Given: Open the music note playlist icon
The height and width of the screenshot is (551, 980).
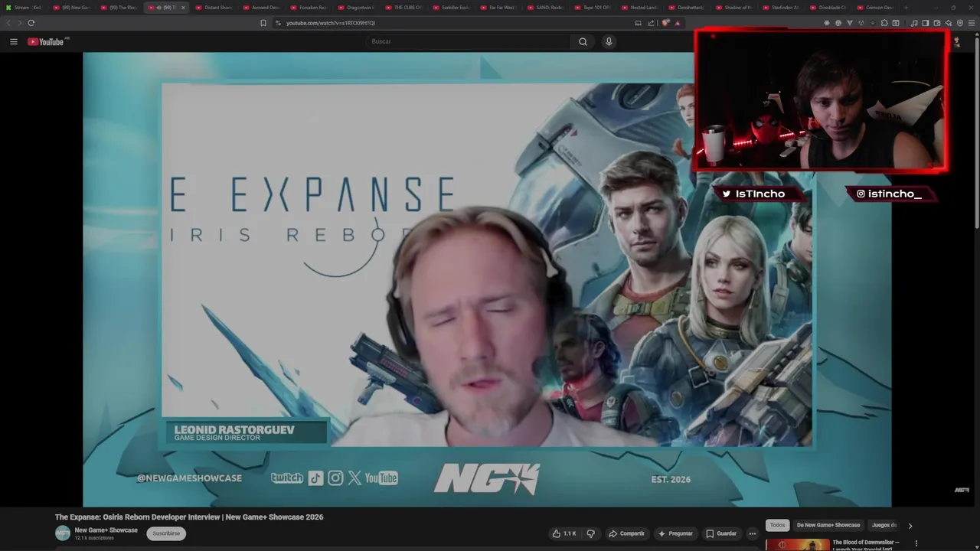Looking at the screenshot, I should click(914, 23).
